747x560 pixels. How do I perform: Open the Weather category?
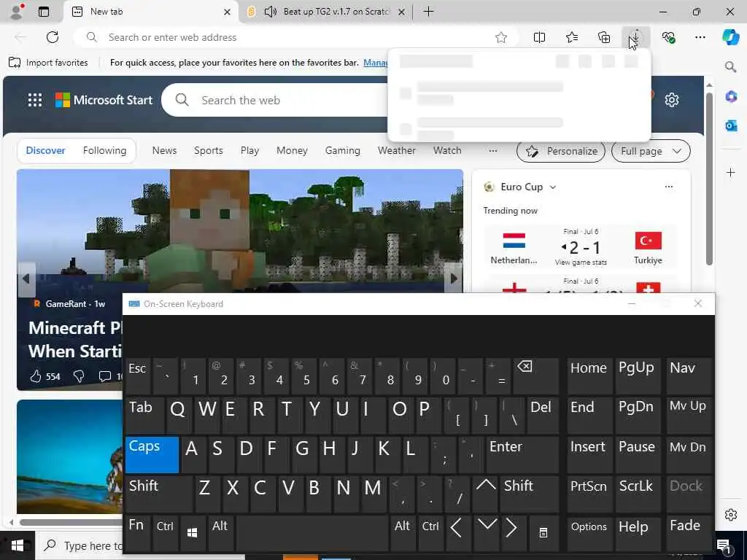pyautogui.click(x=396, y=150)
